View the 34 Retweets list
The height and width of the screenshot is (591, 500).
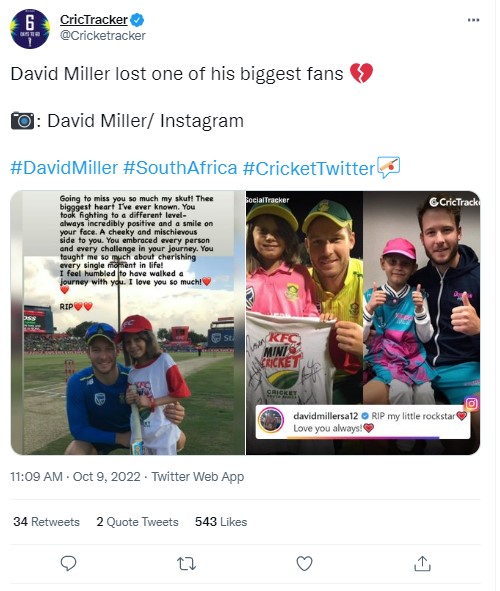coord(46,522)
